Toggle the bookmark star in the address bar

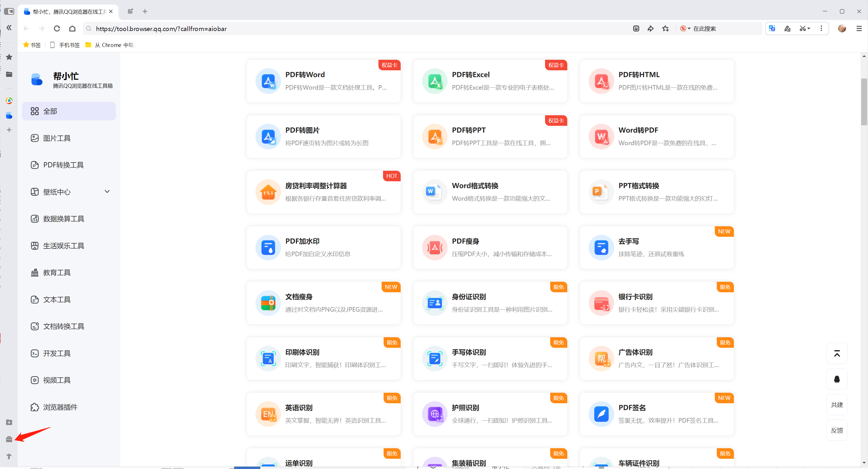pyautogui.click(x=666, y=29)
